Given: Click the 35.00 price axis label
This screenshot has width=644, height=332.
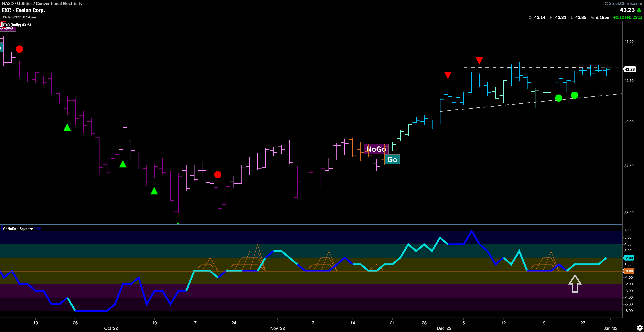Looking at the screenshot, I should 629,213.
